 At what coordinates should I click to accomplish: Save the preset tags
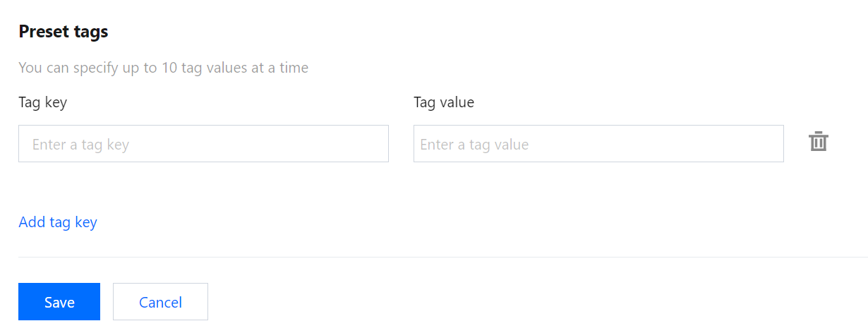tap(59, 302)
